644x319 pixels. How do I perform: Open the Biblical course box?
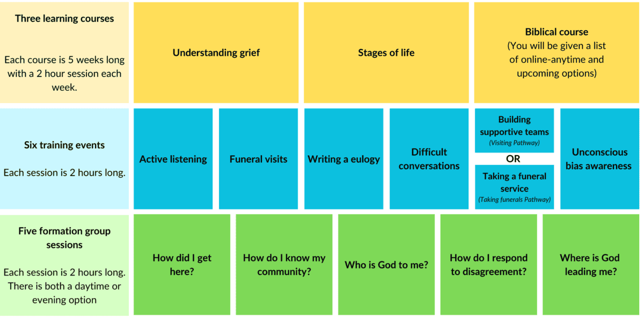point(557,53)
